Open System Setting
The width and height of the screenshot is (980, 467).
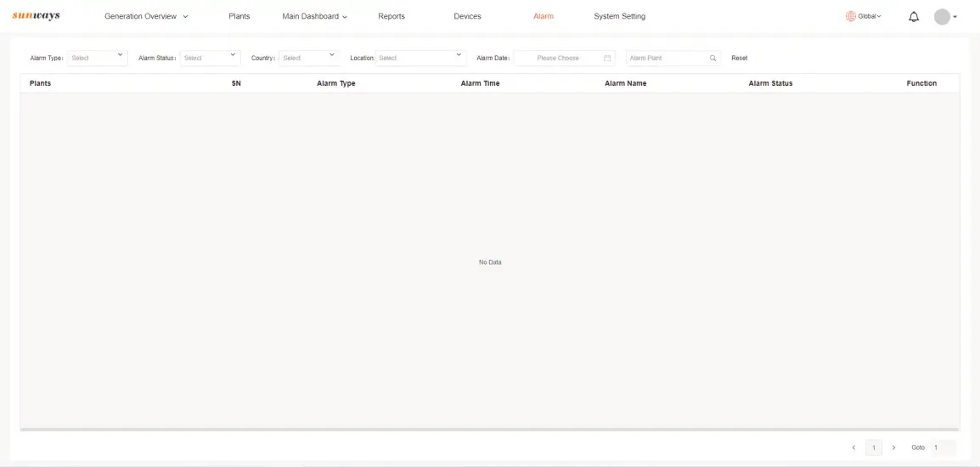[619, 16]
